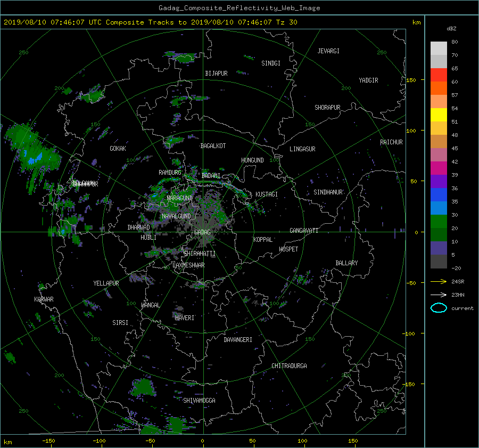
Task: Click the white 23MN arrow legend icon
Action: tap(439, 295)
